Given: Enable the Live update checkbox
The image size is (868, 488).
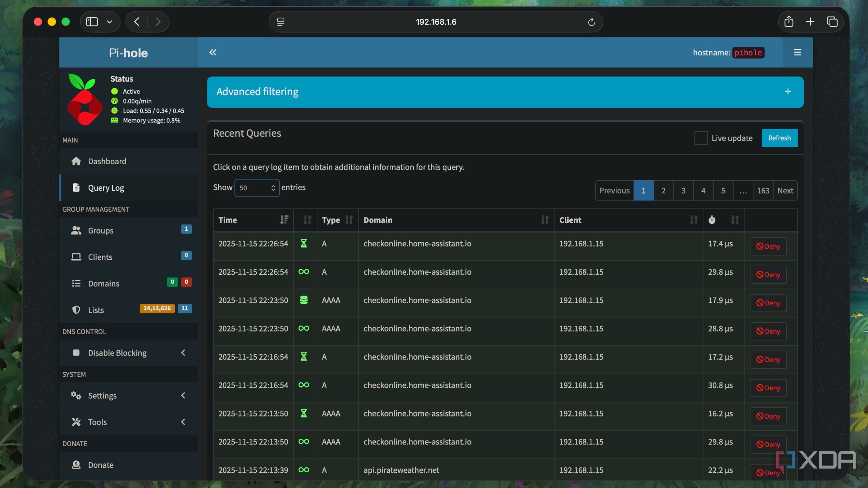Looking at the screenshot, I should [x=701, y=138].
